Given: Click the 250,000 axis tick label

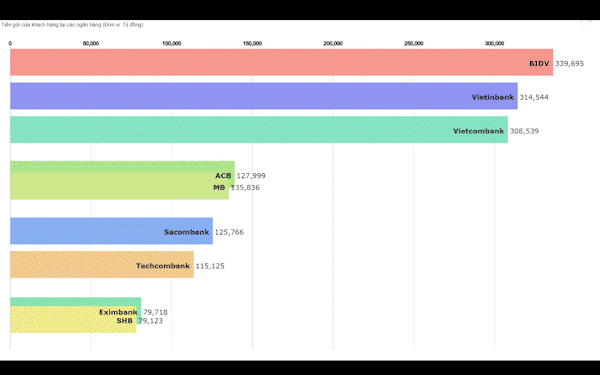Looking at the screenshot, I should tap(414, 44).
